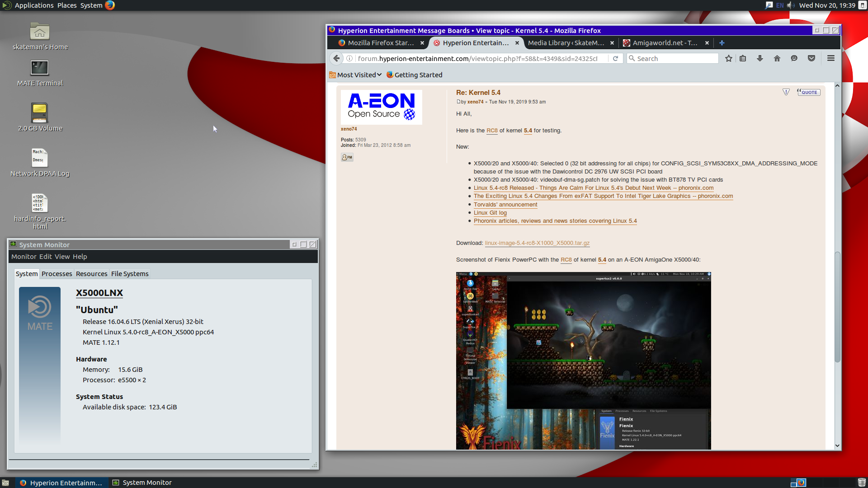Show bookmarks list icon in Firefox toolbar
Screen dimensions: 868x488
point(743,58)
